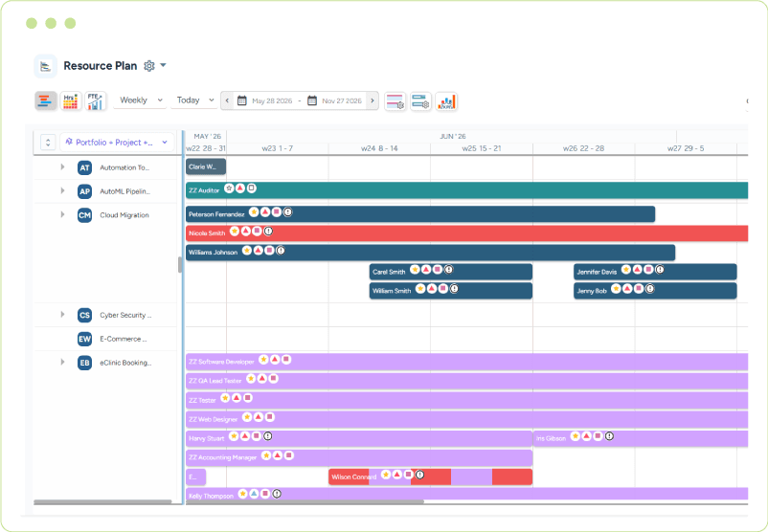
Task: Switch to Hrs heatmap view
Action: coord(71,100)
